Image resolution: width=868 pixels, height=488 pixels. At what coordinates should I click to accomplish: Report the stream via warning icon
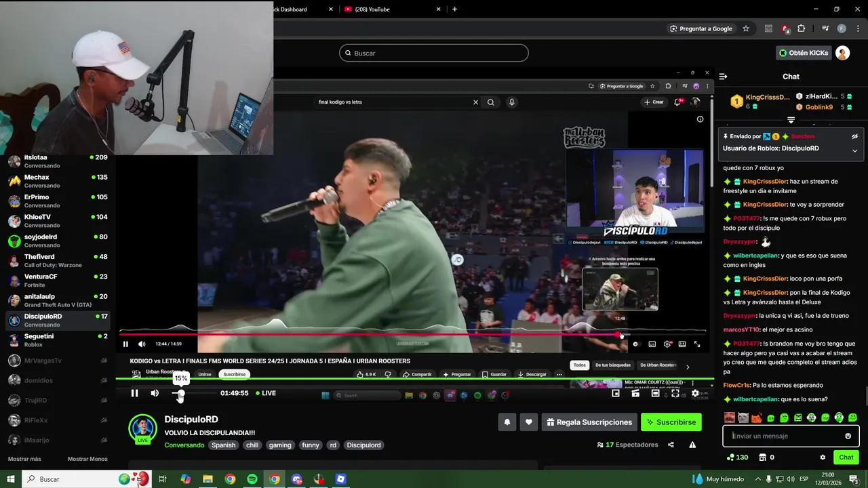[692, 445]
